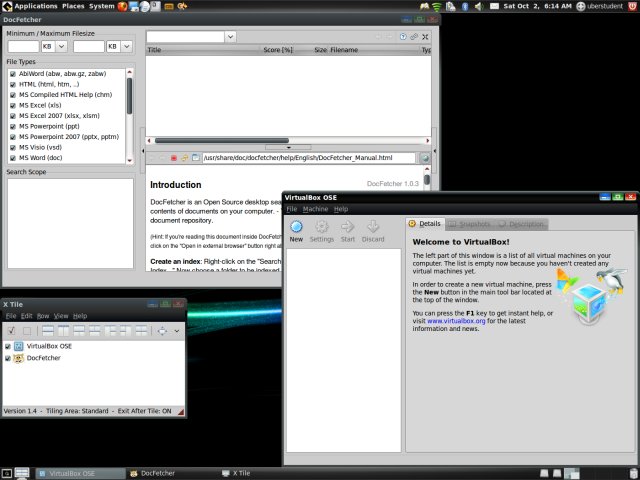Click the show-desktop icon in bottom panel

[7, 473]
